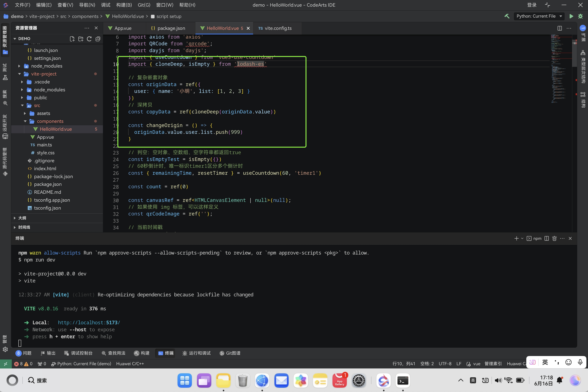Click the 登录 login button
The width and height of the screenshot is (588, 392).
click(532, 5)
